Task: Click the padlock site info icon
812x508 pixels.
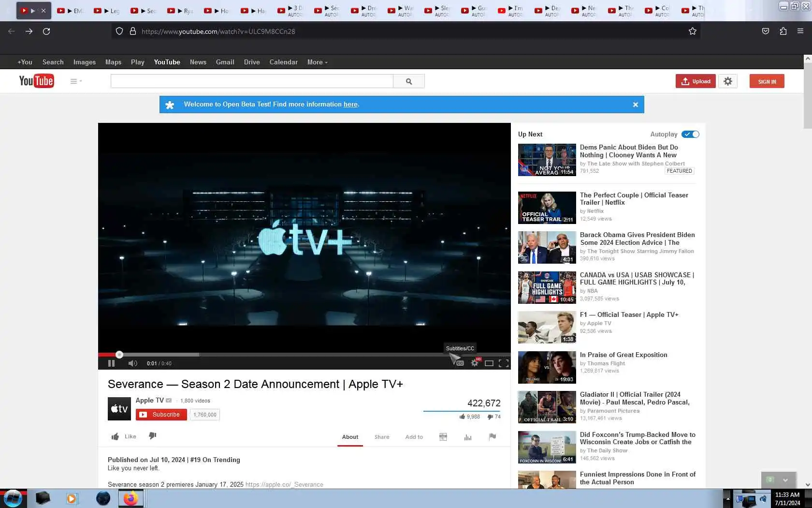Action: [133, 31]
